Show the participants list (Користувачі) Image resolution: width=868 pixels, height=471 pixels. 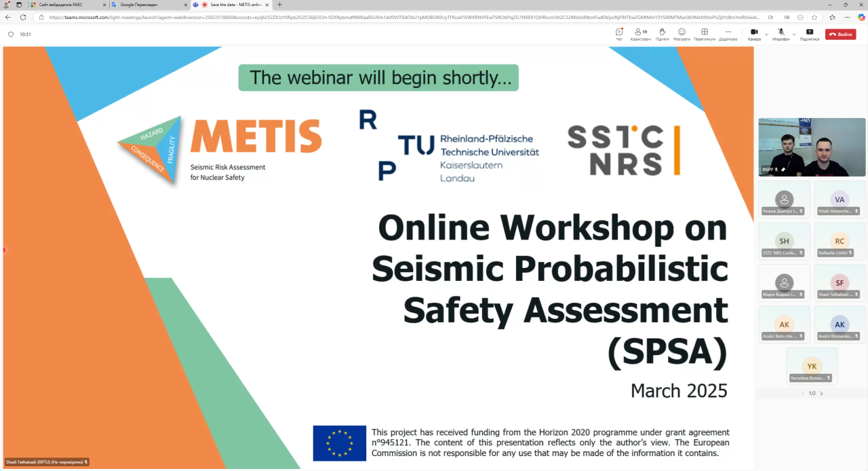640,34
